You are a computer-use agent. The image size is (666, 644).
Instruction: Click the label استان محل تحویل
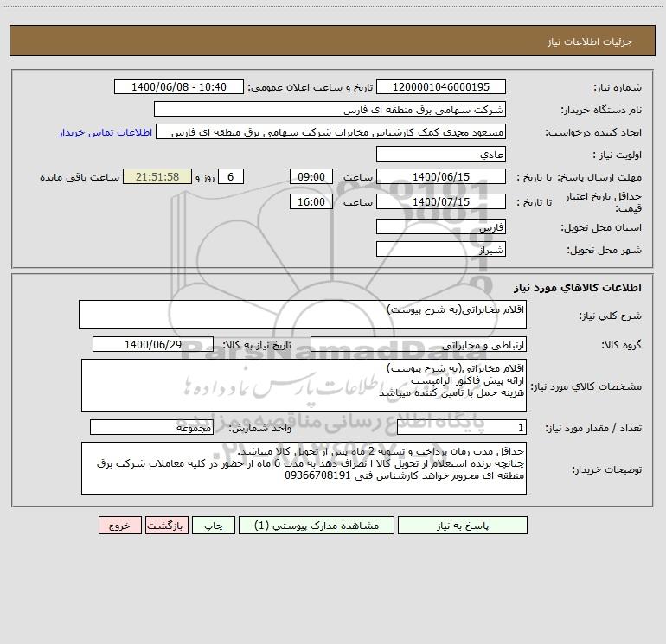[601, 227]
